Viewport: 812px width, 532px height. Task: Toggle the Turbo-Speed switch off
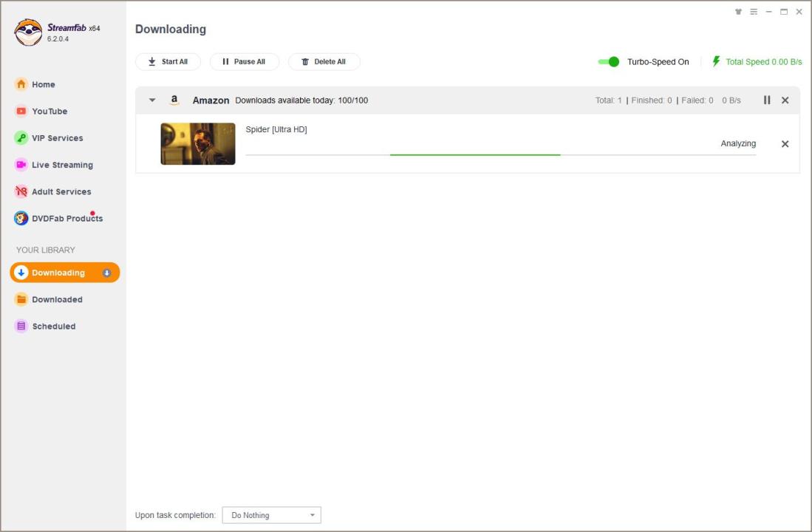(x=609, y=61)
